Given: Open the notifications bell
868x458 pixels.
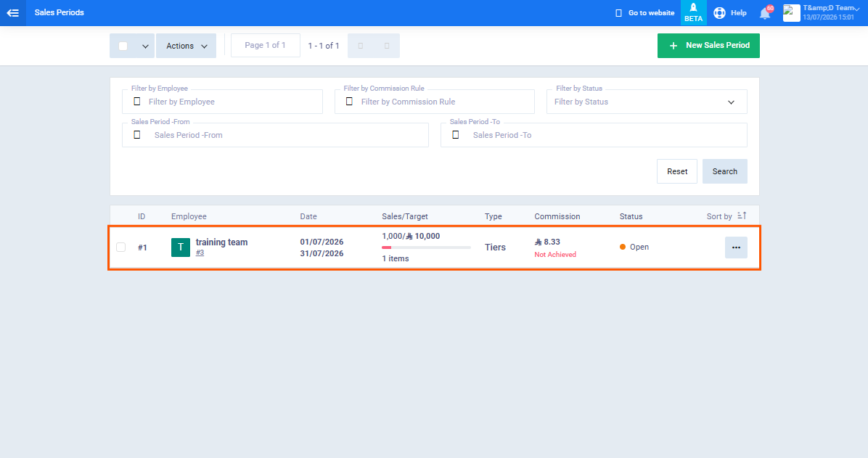Looking at the screenshot, I should [x=765, y=13].
